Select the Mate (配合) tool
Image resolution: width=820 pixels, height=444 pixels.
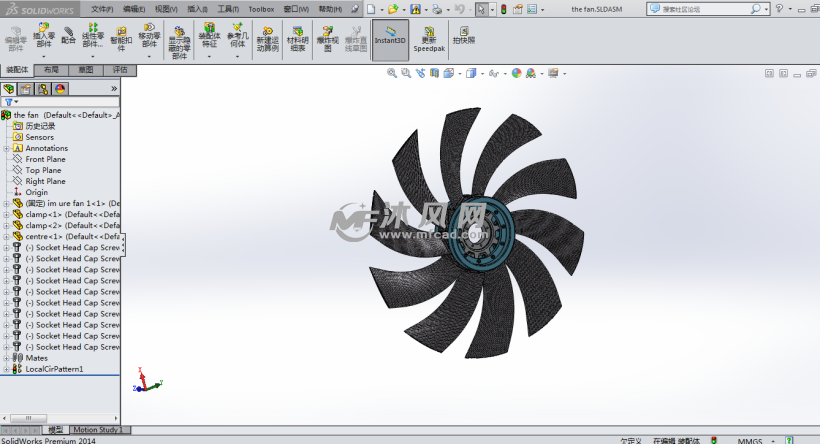point(68,36)
